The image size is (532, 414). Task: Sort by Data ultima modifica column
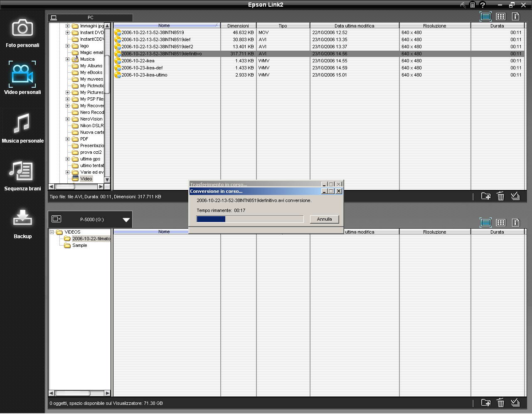[x=355, y=25]
